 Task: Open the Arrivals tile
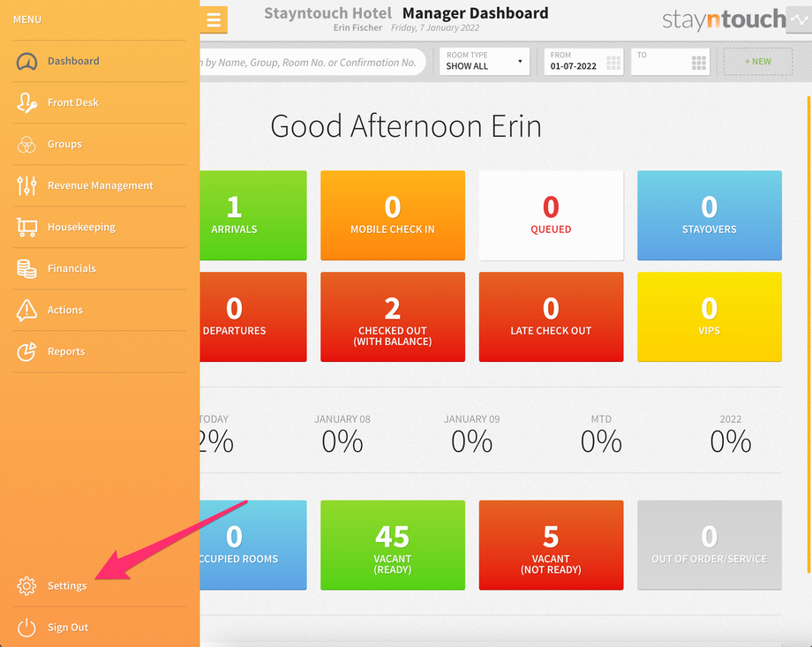pyautogui.click(x=253, y=215)
